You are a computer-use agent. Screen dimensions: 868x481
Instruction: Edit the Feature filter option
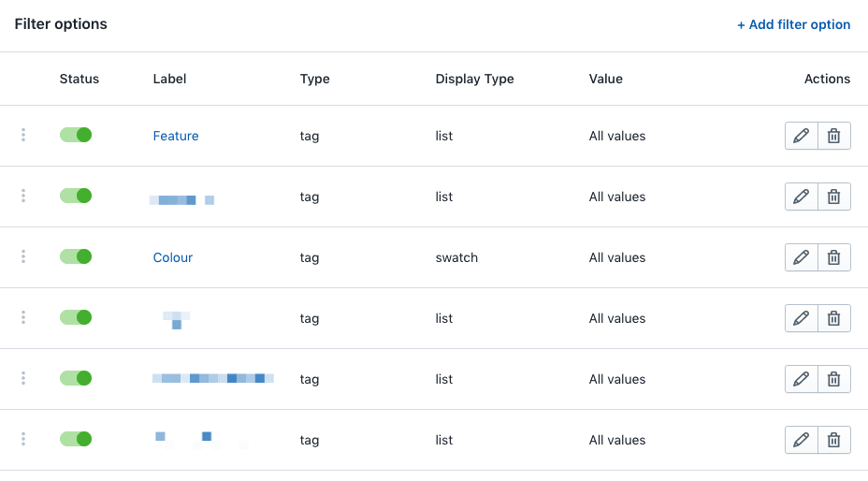pos(801,136)
